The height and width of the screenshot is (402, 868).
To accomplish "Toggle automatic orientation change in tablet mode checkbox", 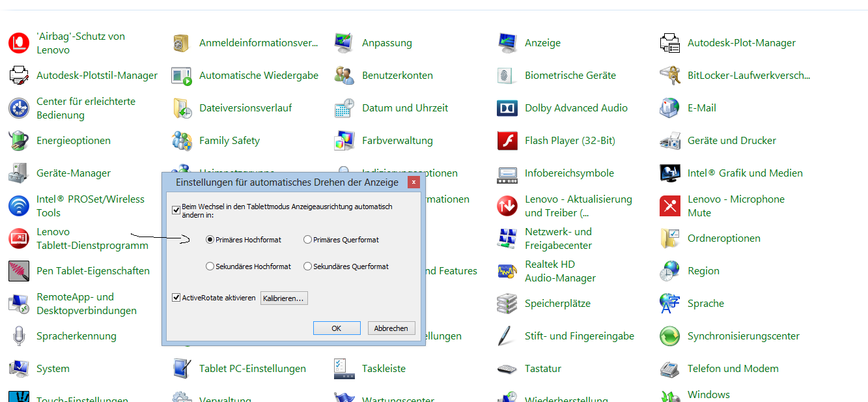I will tap(176, 210).
